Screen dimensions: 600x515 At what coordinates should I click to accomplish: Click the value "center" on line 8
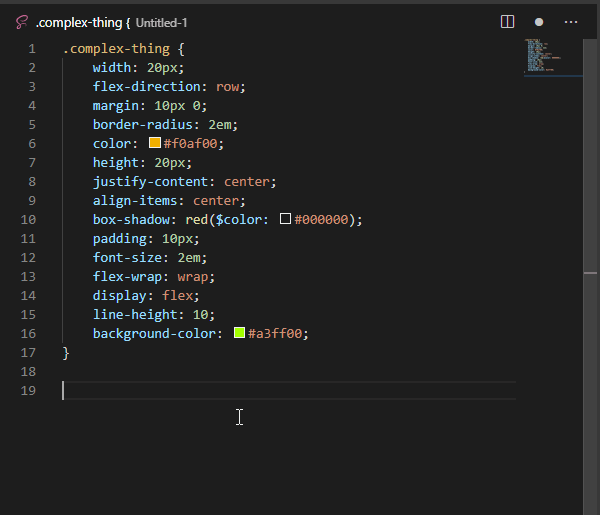[247, 182]
